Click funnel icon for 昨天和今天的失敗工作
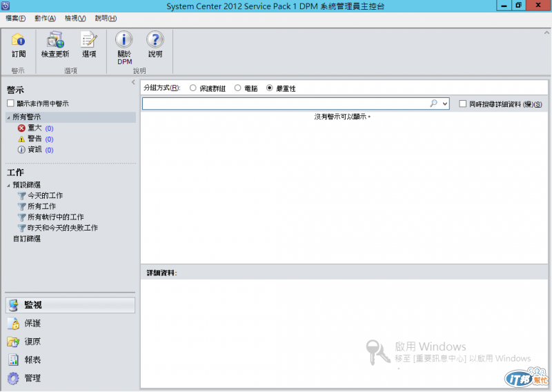 (22, 228)
